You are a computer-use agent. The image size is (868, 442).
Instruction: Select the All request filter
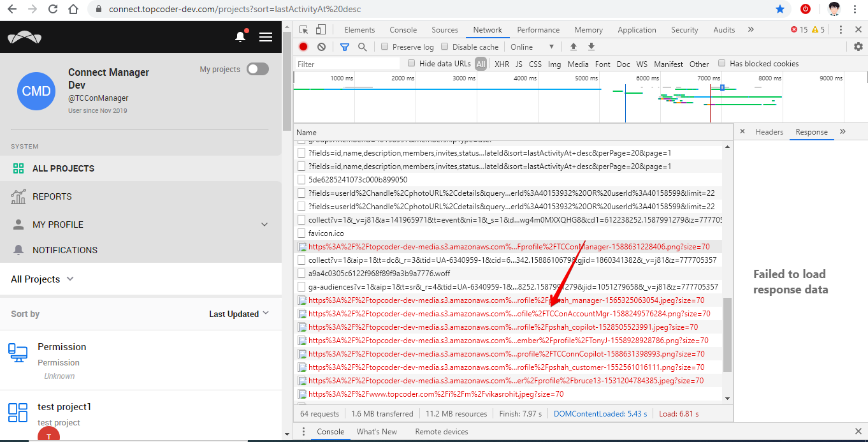point(481,64)
